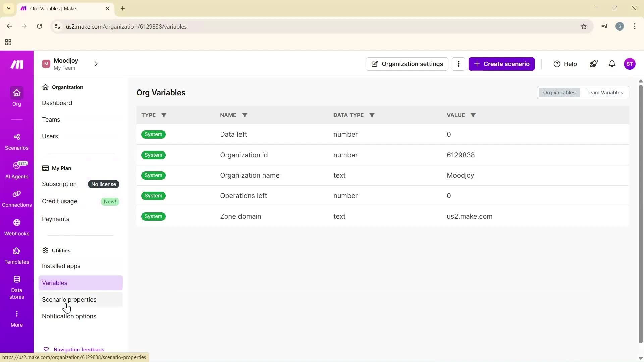Open the ST user avatar menu
This screenshot has height=362, width=644.
point(630,64)
